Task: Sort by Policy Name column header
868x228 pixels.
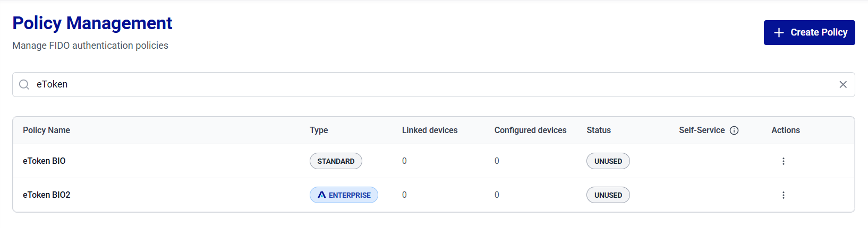Action: [x=46, y=130]
